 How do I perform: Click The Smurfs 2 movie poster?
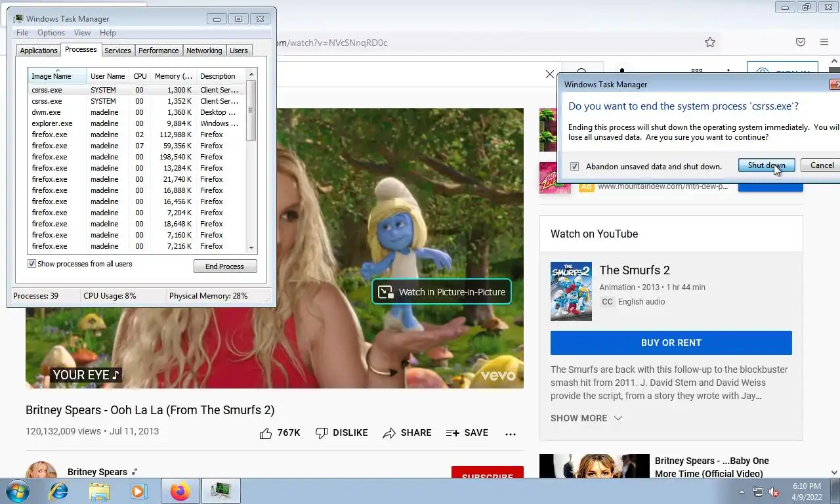[x=571, y=291]
